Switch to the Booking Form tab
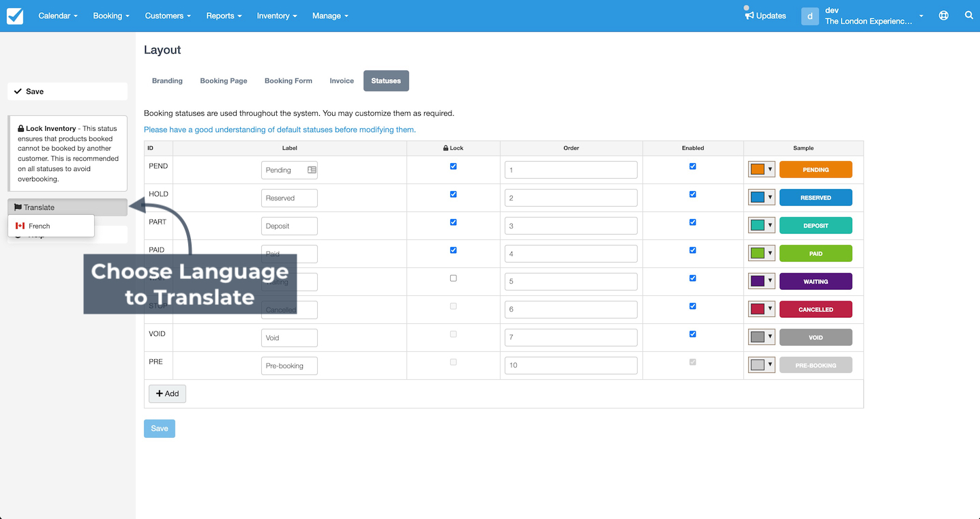This screenshot has height=519, width=980. 288,80
